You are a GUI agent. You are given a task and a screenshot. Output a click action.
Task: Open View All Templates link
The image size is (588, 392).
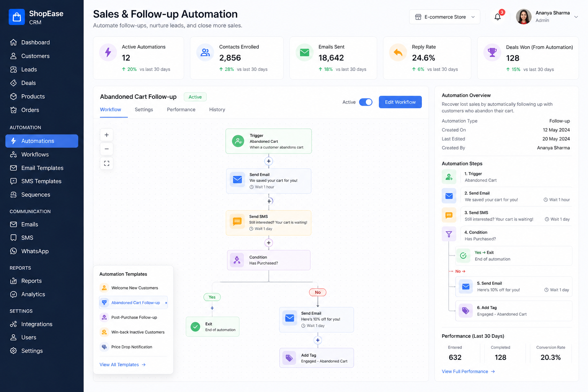tap(122, 365)
